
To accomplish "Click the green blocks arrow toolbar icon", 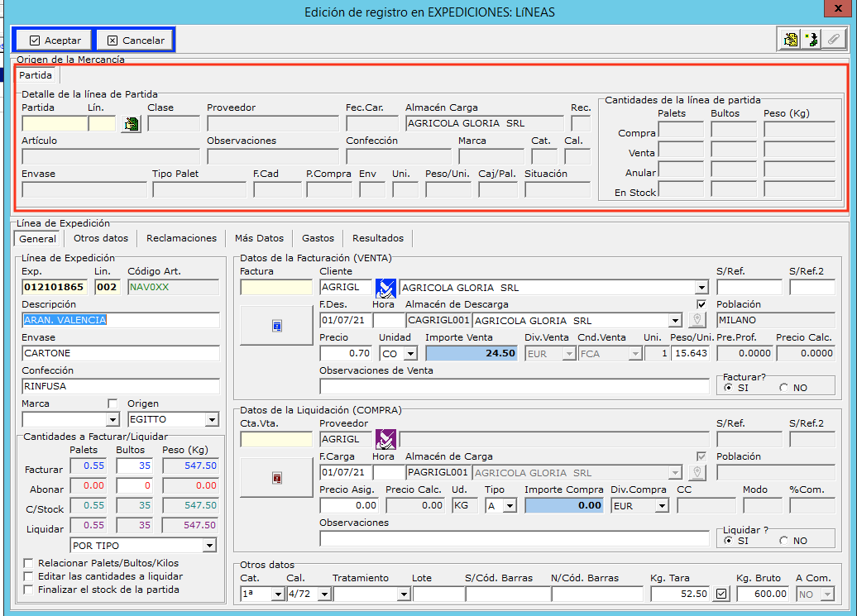I will tap(812, 39).
